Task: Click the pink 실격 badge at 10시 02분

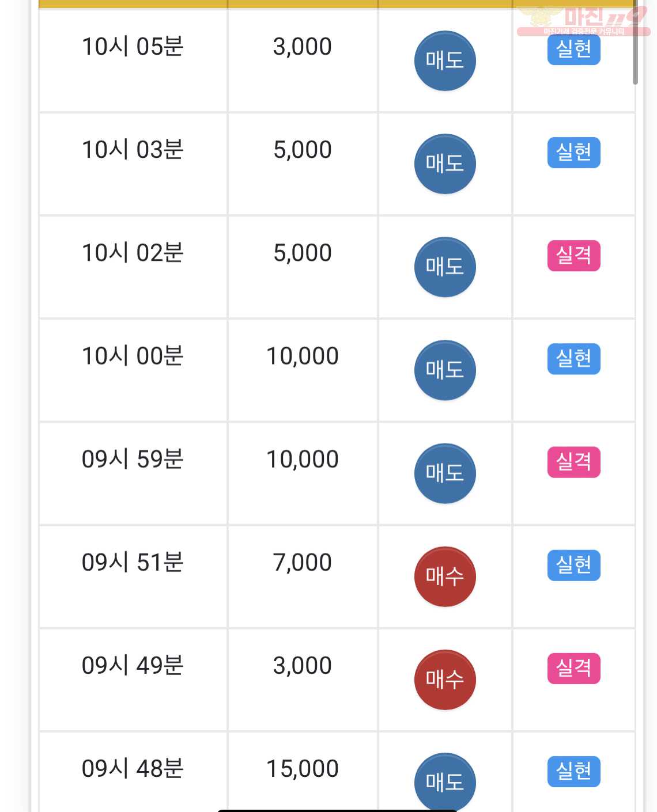Action: (574, 256)
